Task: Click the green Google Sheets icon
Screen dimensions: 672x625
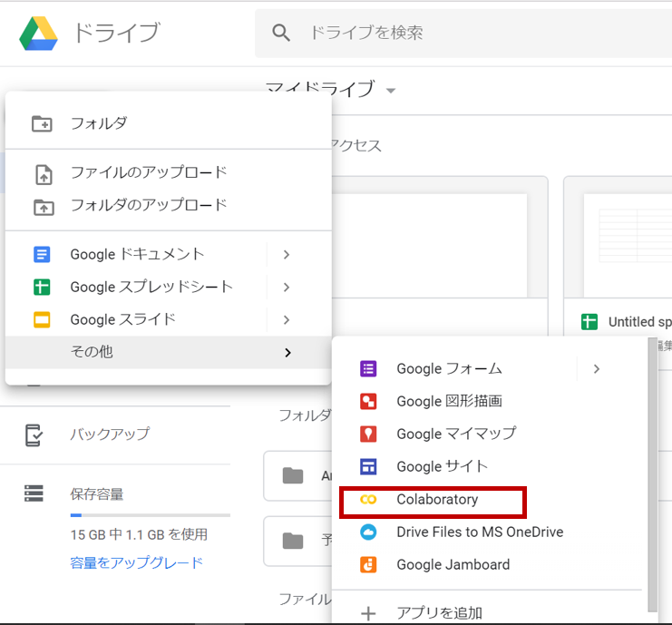Action: pyautogui.click(x=42, y=287)
